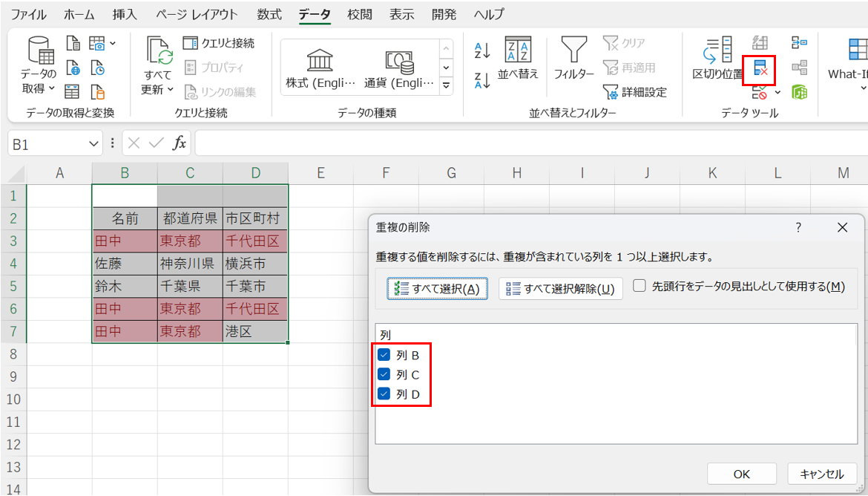Viewport: 868px width, 496px height.
Task: Open the ファイル tab
Action: pyautogui.click(x=28, y=14)
